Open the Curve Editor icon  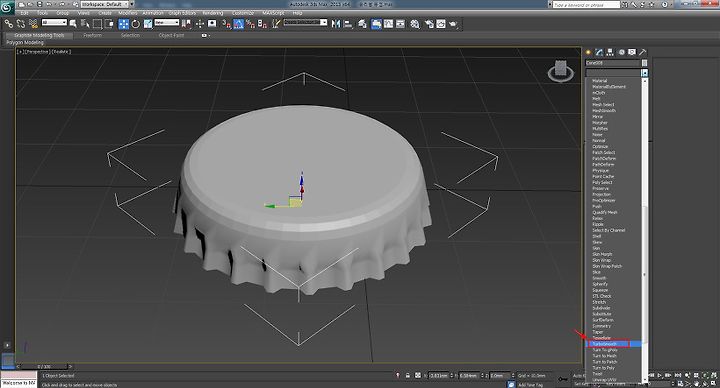coord(388,23)
